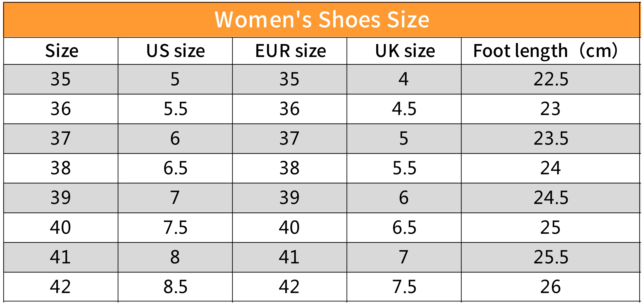This screenshot has height=306, width=644.
Task: Select the US size 8 cell
Action: 175,257
